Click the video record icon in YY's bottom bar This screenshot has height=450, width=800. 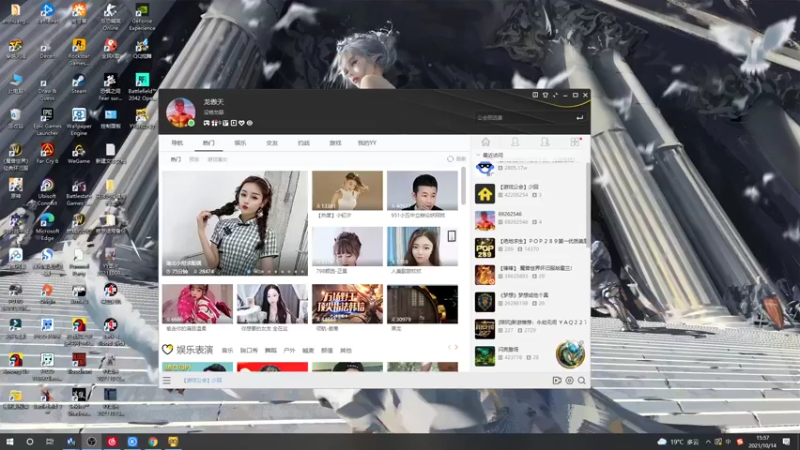point(557,380)
